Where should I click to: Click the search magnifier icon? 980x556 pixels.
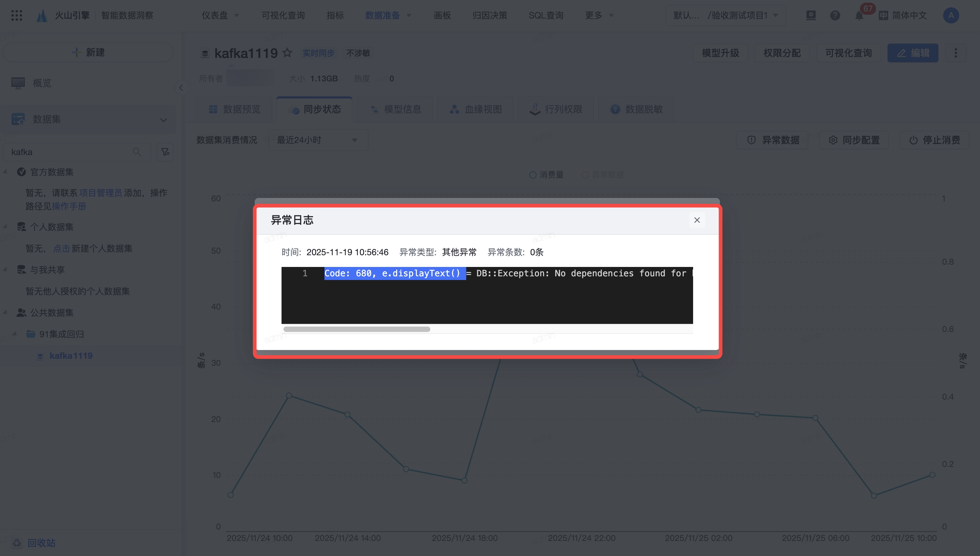click(137, 152)
